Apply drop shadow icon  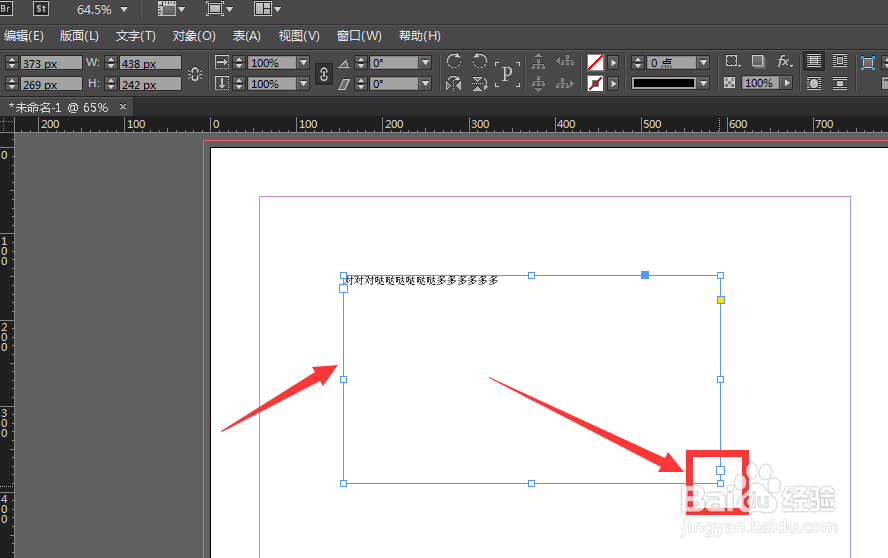click(x=758, y=61)
